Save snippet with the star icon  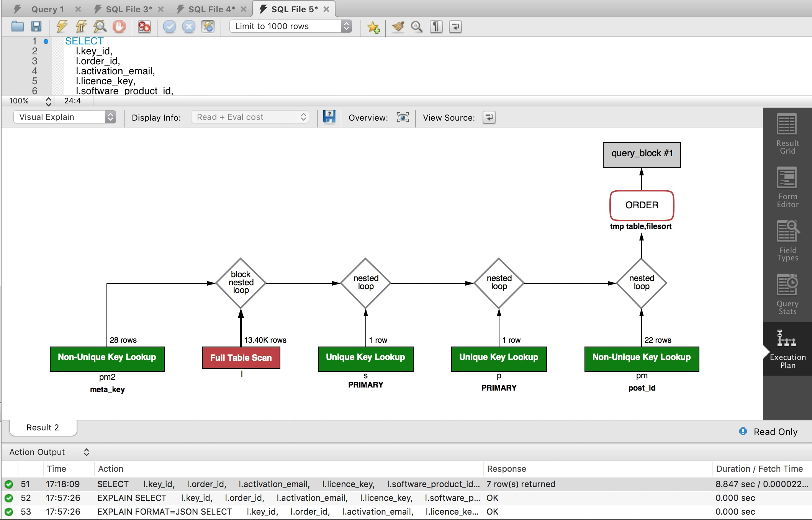click(x=373, y=27)
